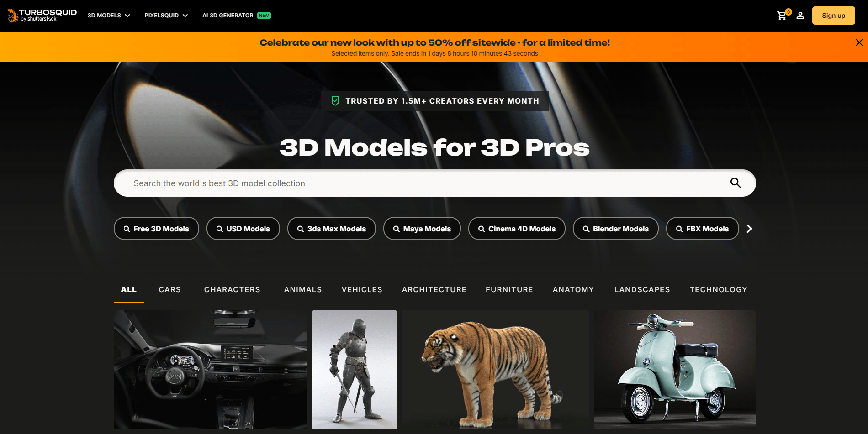The image size is (868, 434).
Task: Open AI 3D Generator page
Action: [228, 16]
